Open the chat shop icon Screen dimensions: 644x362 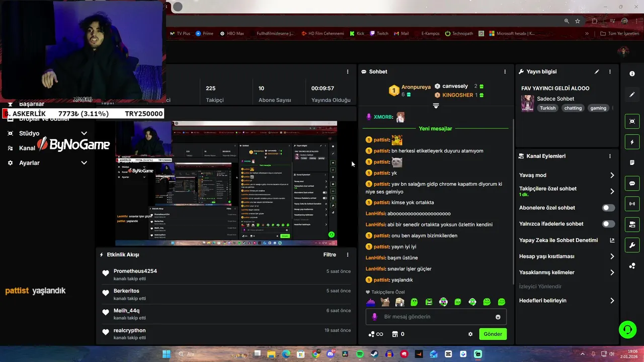(395, 334)
